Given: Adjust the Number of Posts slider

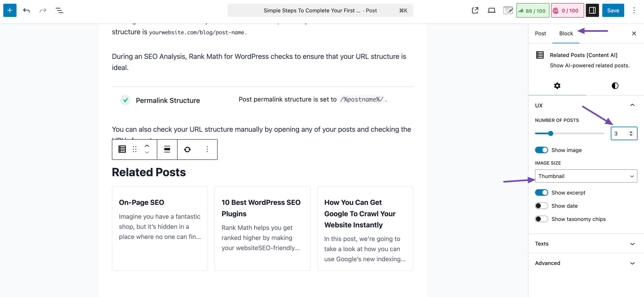Looking at the screenshot, I should click(x=550, y=133).
